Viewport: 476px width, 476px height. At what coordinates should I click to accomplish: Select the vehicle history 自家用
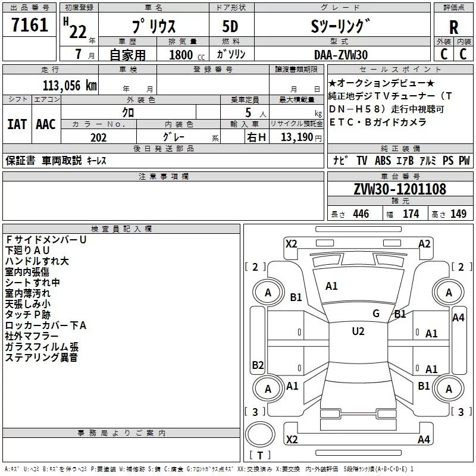coord(127,55)
